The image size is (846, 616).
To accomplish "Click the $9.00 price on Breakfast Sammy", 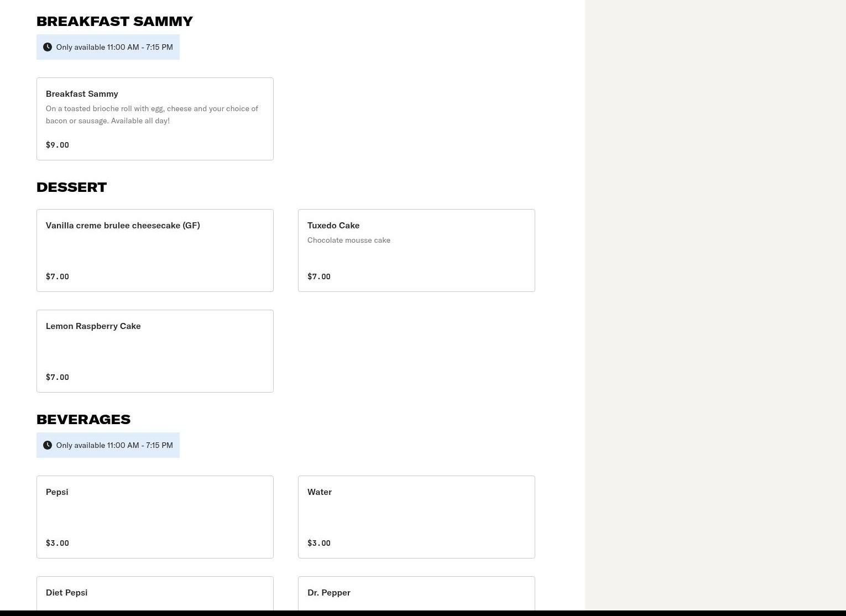I will click(x=58, y=145).
